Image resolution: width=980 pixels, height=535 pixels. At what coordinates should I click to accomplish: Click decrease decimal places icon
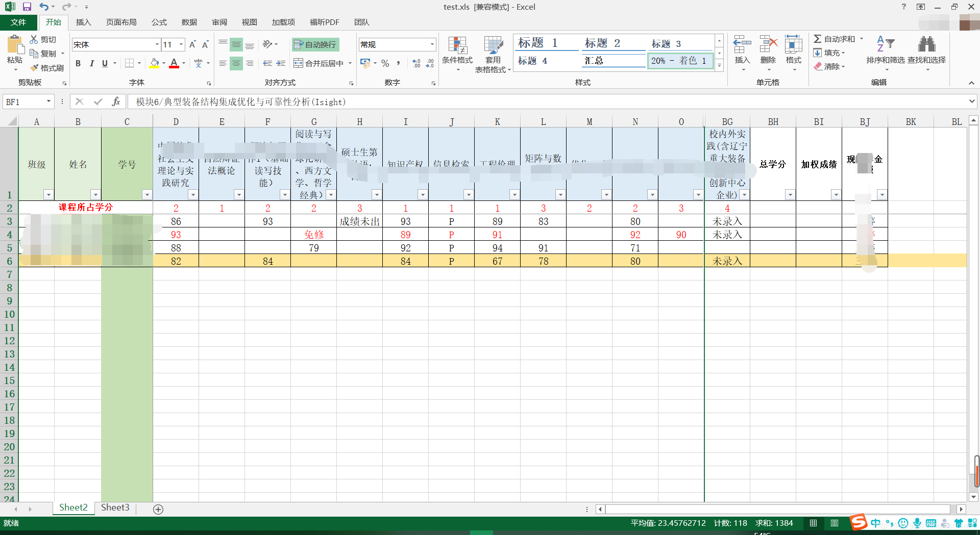coord(430,63)
